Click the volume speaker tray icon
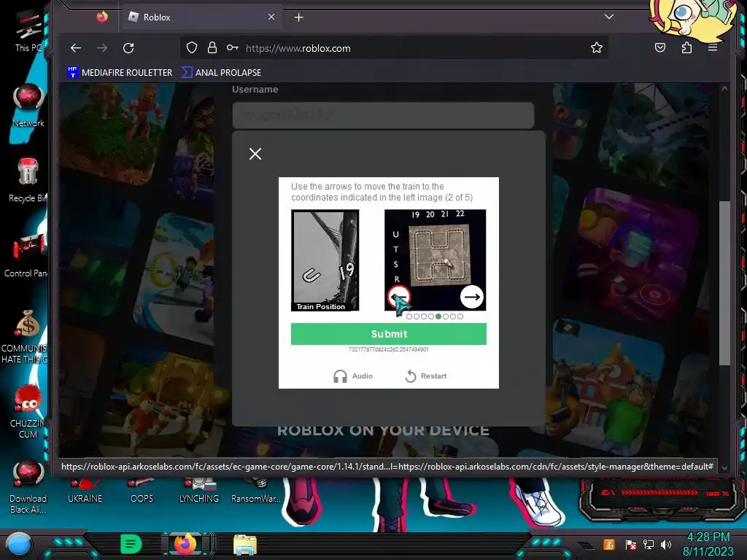The image size is (747, 560). coord(666,544)
